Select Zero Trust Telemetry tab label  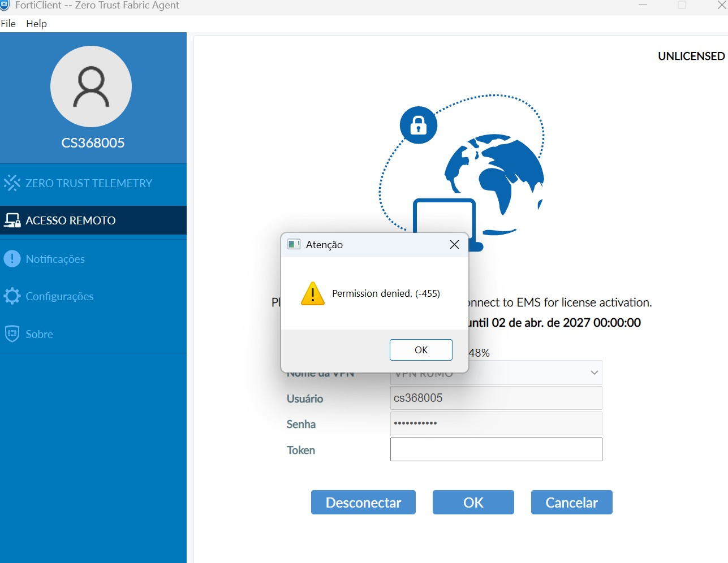pos(89,183)
